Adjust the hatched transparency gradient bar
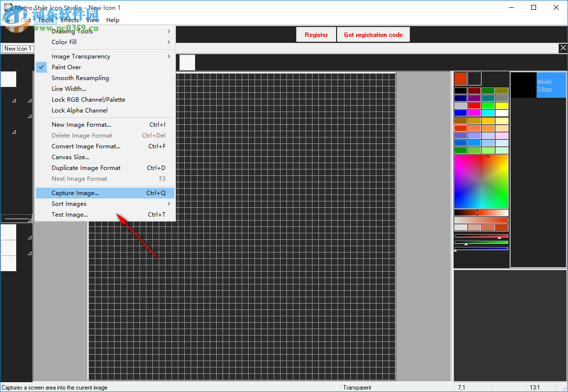 pos(481,220)
